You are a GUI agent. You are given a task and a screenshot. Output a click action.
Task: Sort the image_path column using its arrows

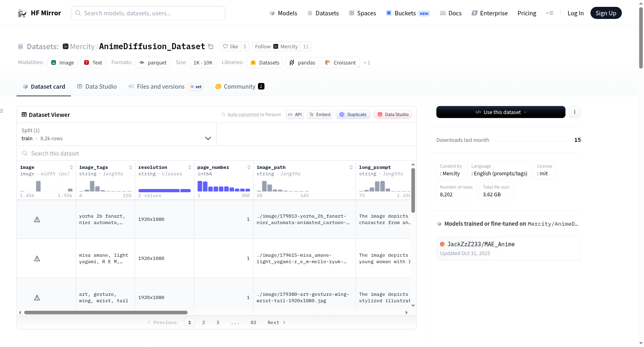(351, 167)
